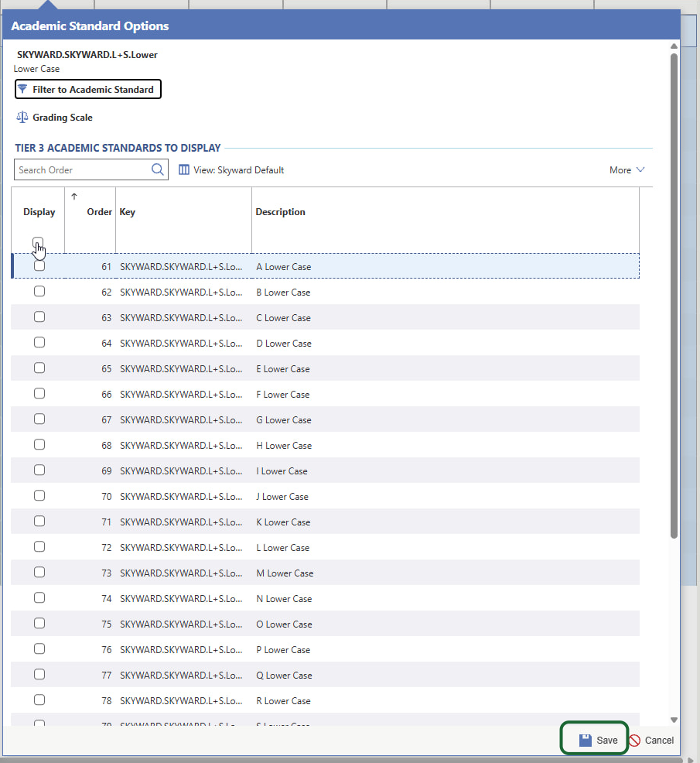Check Display box for C Lower Case
The height and width of the screenshot is (763, 700).
(x=39, y=316)
